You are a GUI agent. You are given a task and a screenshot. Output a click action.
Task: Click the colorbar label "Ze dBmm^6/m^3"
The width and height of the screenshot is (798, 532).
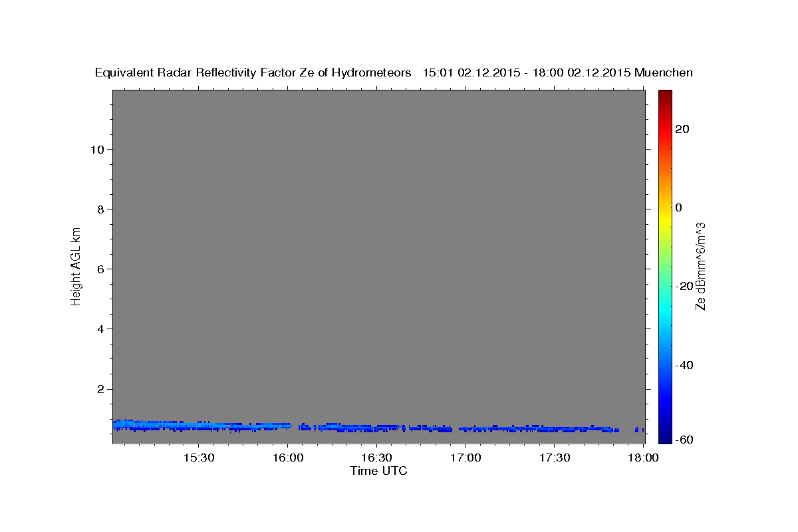[700, 266]
